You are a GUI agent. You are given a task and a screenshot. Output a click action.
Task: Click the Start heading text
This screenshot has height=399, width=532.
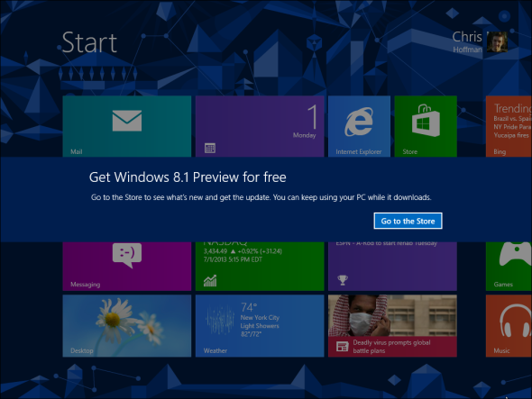(x=89, y=42)
